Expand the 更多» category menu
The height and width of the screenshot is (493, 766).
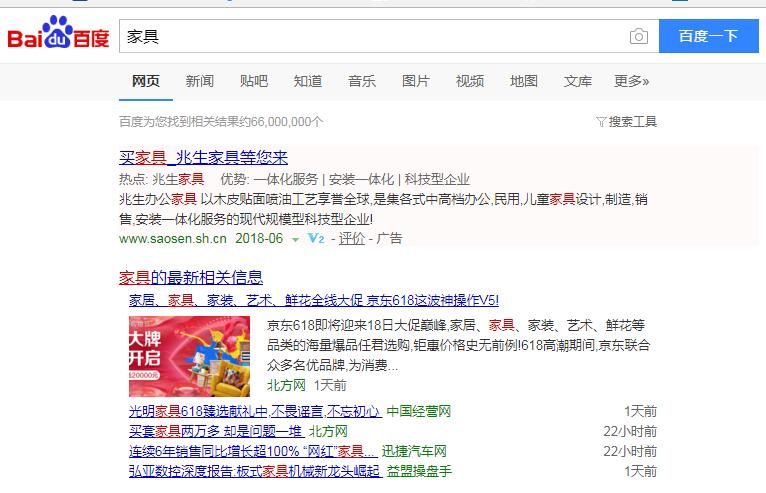coord(631,81)
